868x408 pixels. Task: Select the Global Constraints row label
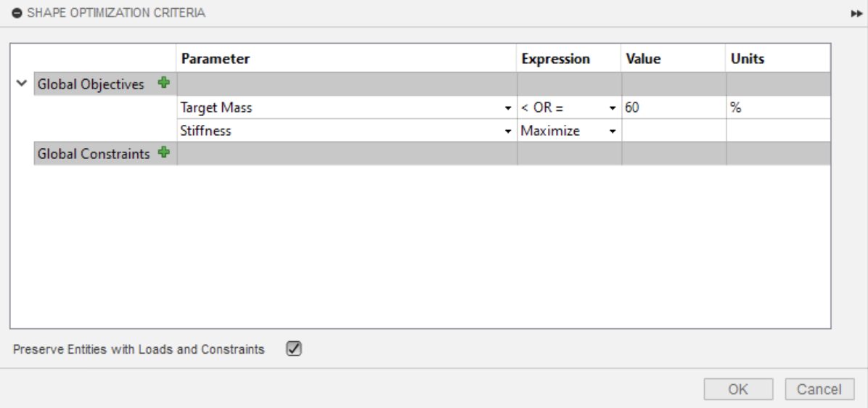(x=94, y=154)
